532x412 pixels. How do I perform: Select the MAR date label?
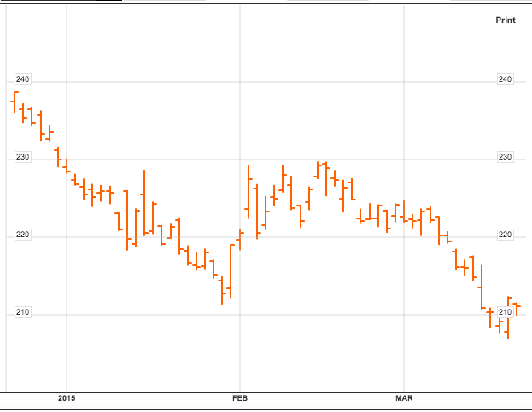(x=403, y=398)
